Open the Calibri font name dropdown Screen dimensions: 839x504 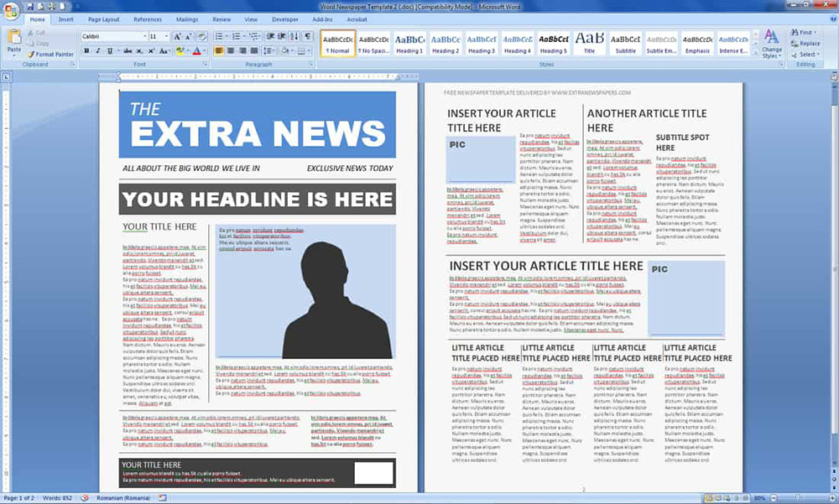click(x=144, y=36)
